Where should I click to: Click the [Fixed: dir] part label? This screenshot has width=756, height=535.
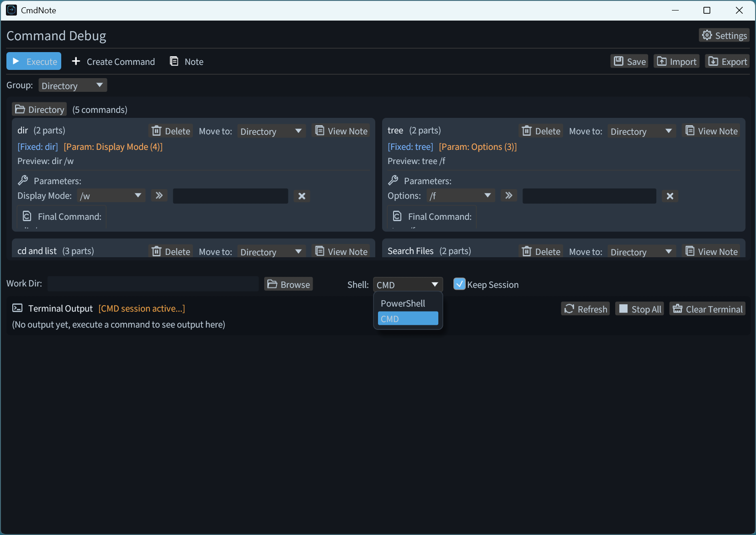point(37,147)
